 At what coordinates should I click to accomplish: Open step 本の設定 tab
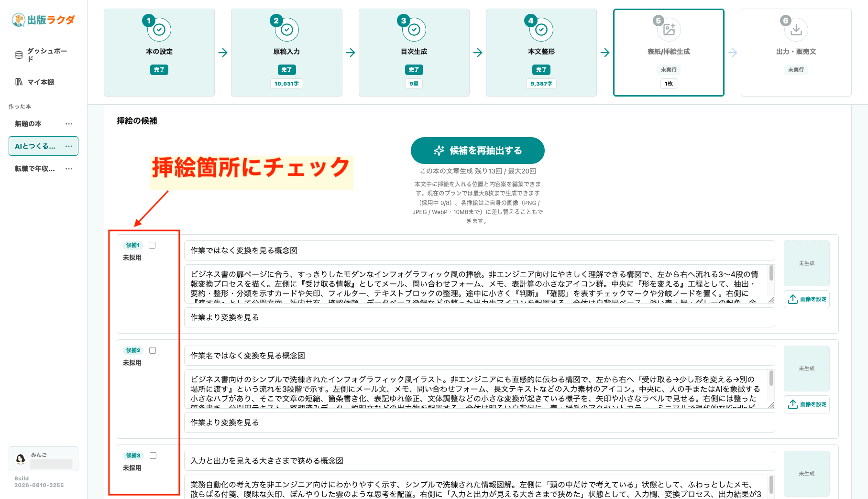tap(159, 53)
